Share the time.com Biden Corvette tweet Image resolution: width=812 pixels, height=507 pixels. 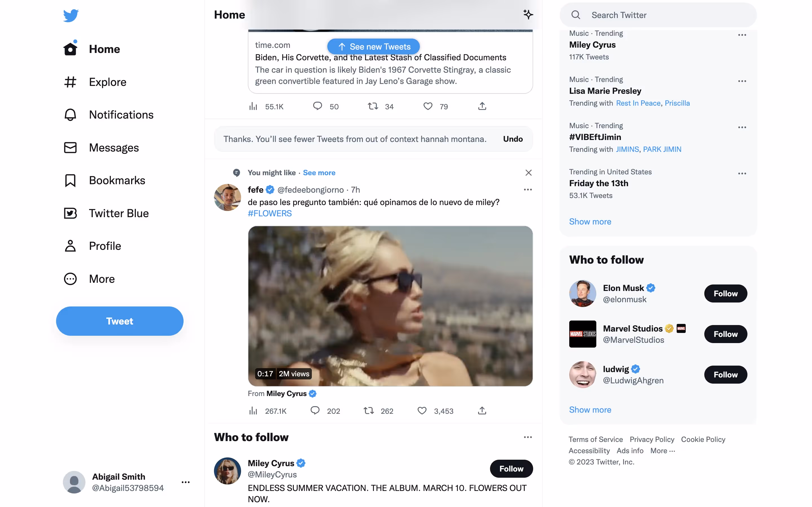pos(482,106)
